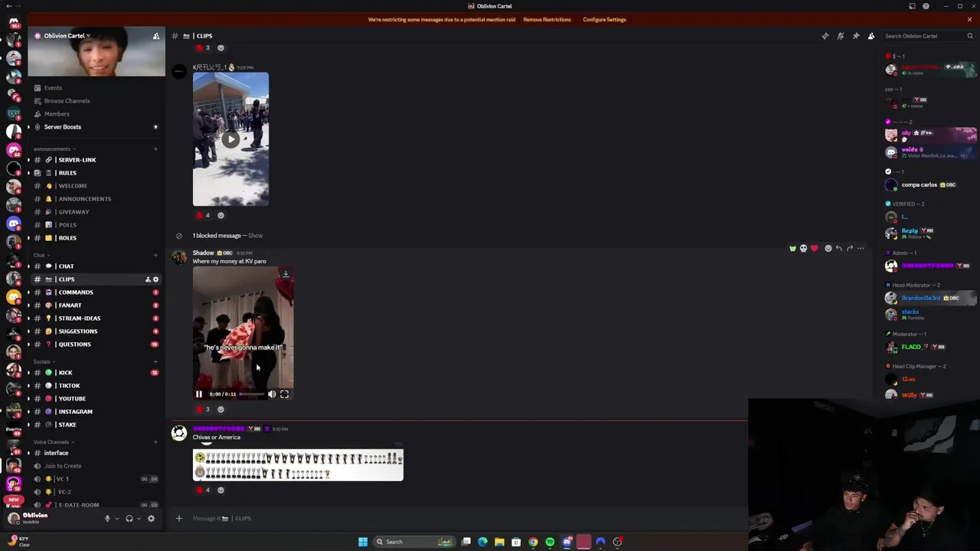Download the Shadow video attachment

286,274
